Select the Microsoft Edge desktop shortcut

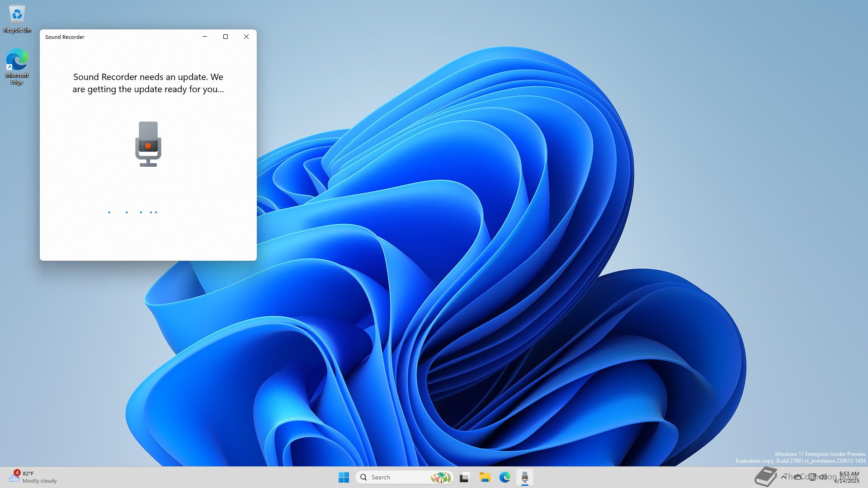17,66
